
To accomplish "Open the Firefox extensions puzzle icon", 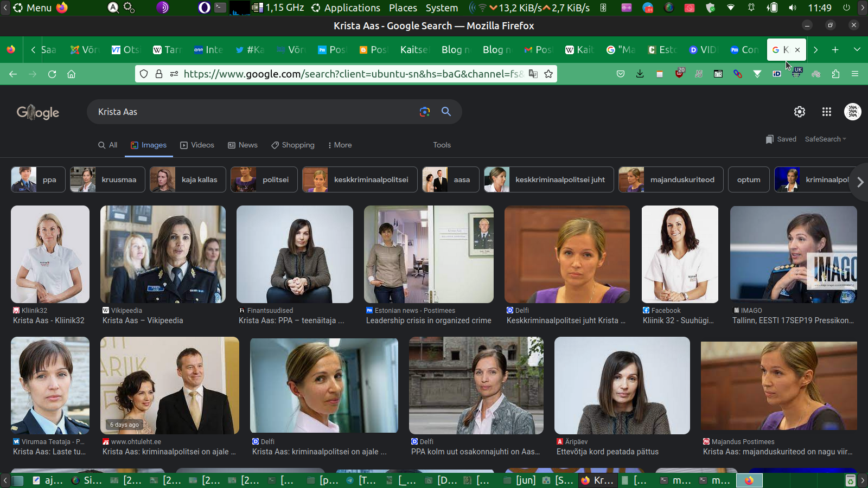I will pyautogui.click(x=835, y=74).
